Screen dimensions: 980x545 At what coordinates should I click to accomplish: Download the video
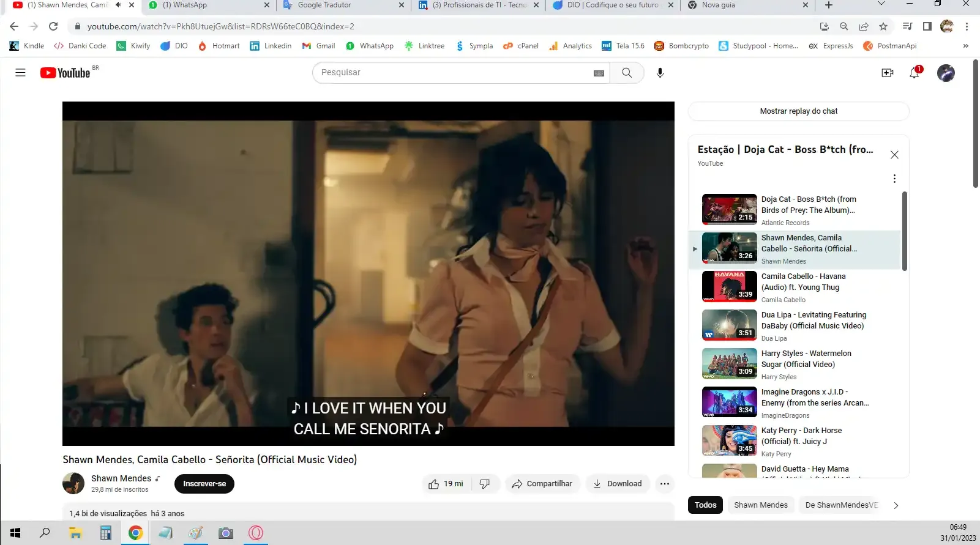point(617,484)
